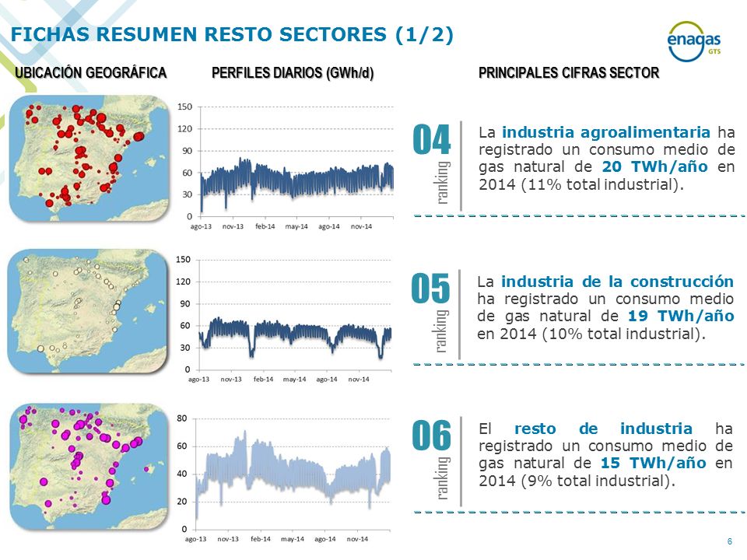
Task: Click the '150' axis label on second chart
Action: 183,260
